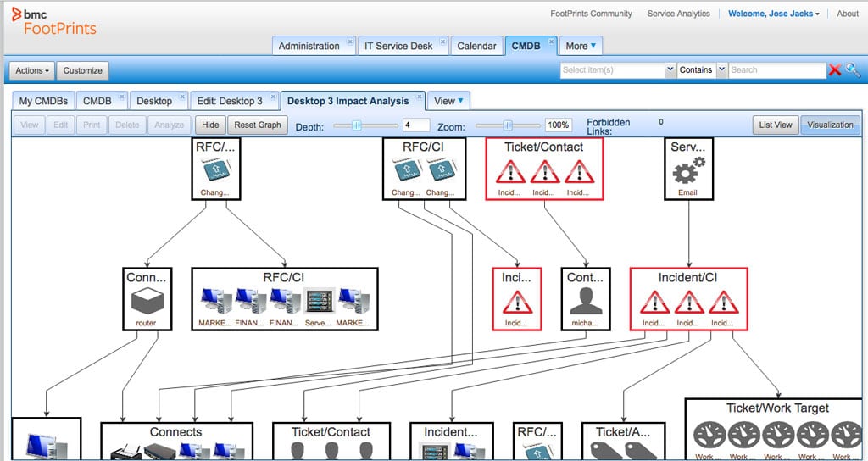
Task: Open the Welcome, Jose Jacks user menu
Action: click(x=773, y=14)
